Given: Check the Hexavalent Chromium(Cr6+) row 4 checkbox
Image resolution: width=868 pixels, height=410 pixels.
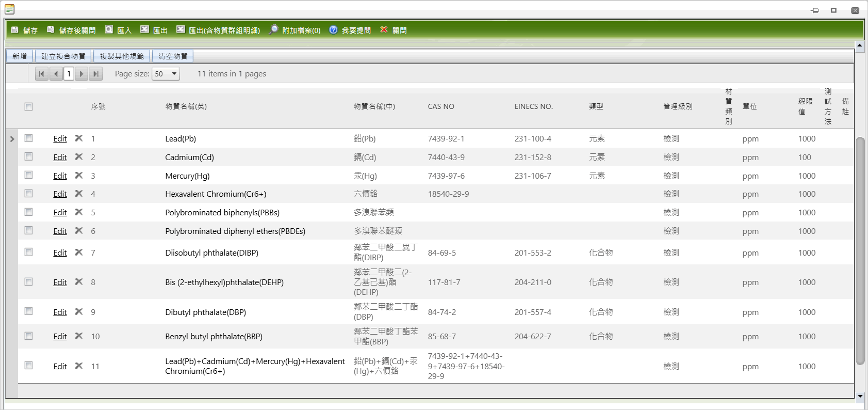Looking at the screenshot, I should [28, 194].
